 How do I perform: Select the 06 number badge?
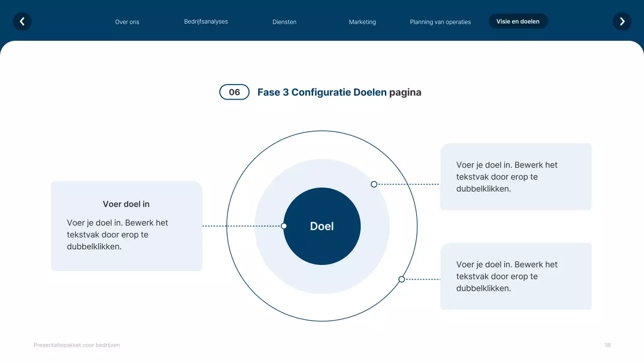(x=234, y=92)
